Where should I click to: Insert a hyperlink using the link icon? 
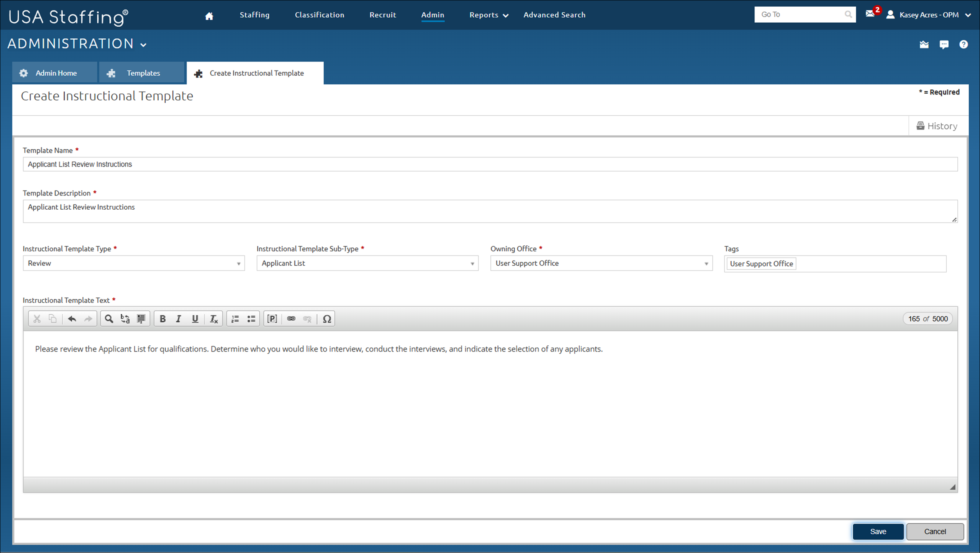[291, 318]
